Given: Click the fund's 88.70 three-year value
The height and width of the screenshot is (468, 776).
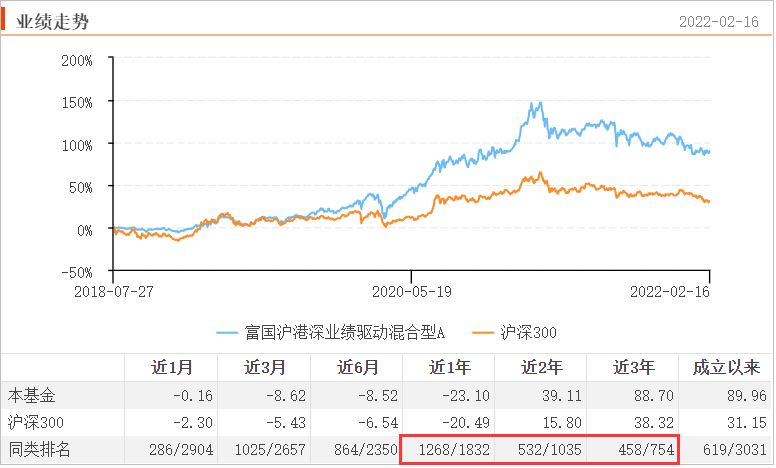Looking at the screenshot, I should 654,396.
